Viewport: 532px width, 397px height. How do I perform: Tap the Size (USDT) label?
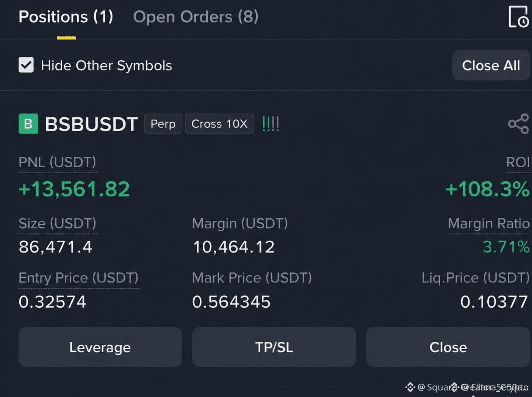click(57, 223)
